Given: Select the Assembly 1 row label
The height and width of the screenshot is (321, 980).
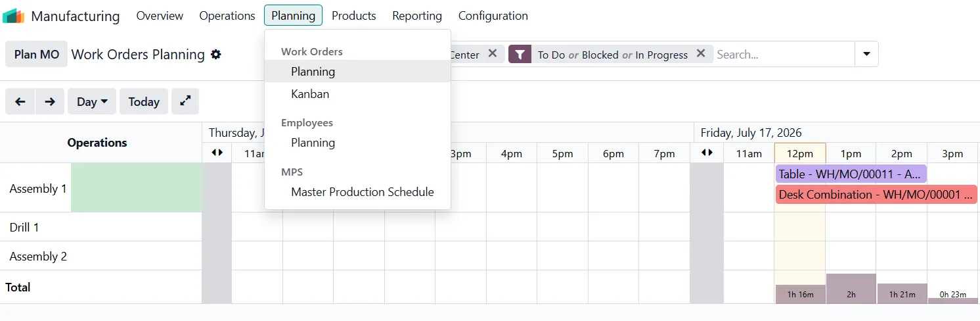Looking at the screenshot, I should coord(38,189).
